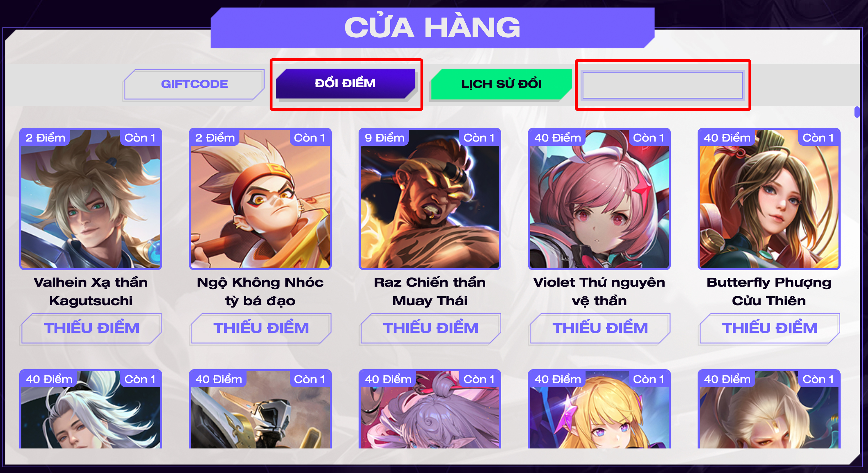Click the shop's vertical scrollbar handle

point(857,112)
